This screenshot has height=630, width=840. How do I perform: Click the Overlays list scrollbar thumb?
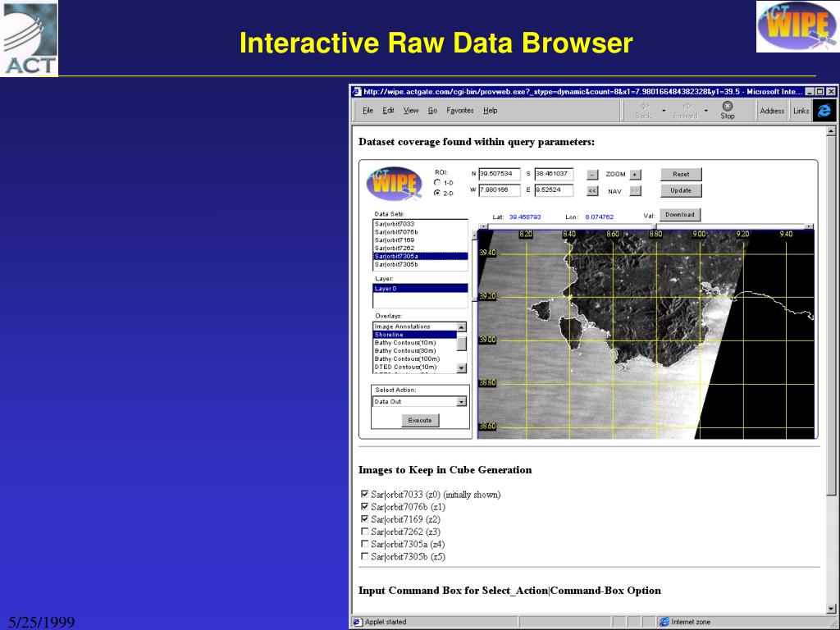click(461, 344)
